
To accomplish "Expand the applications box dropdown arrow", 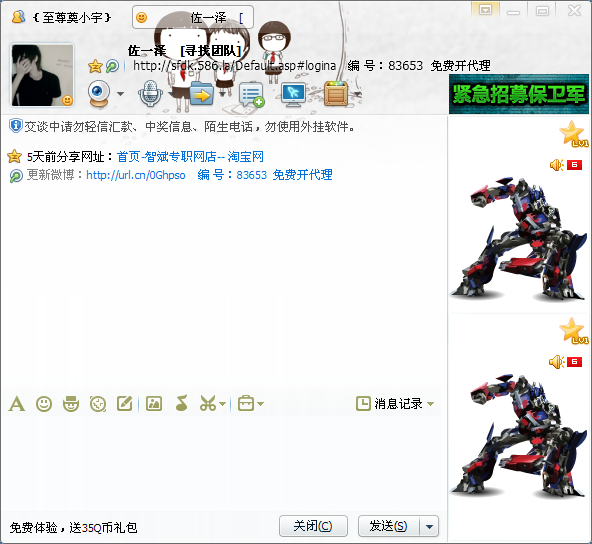I will pos(357,94).
